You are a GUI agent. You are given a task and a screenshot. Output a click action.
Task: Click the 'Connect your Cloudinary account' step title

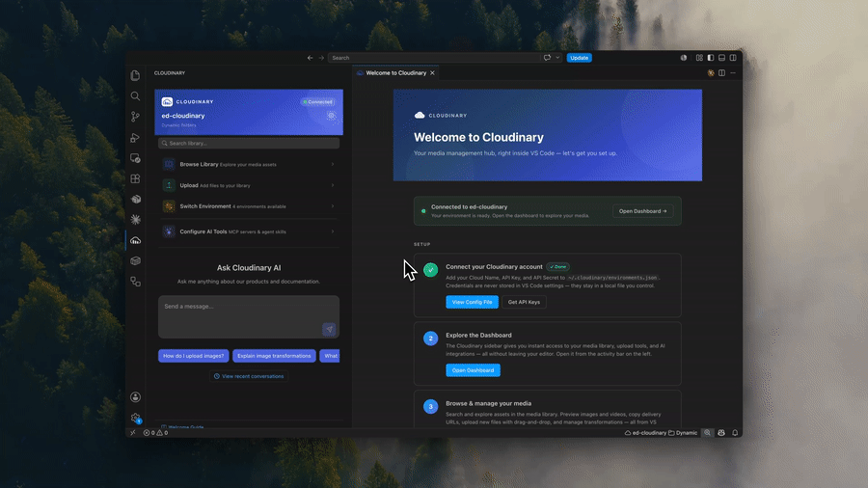(494, 267)
